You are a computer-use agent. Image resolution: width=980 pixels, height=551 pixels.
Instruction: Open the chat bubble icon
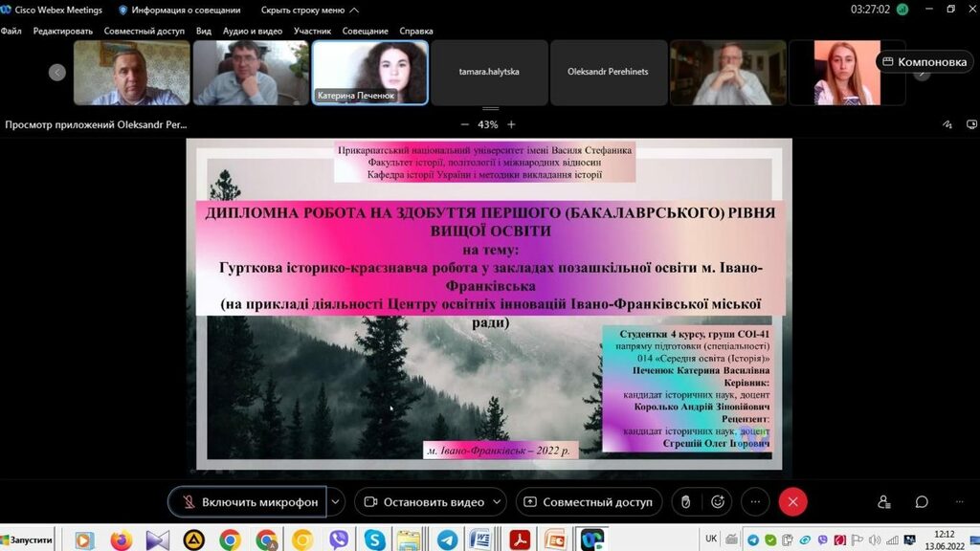(x=922, y=502)
